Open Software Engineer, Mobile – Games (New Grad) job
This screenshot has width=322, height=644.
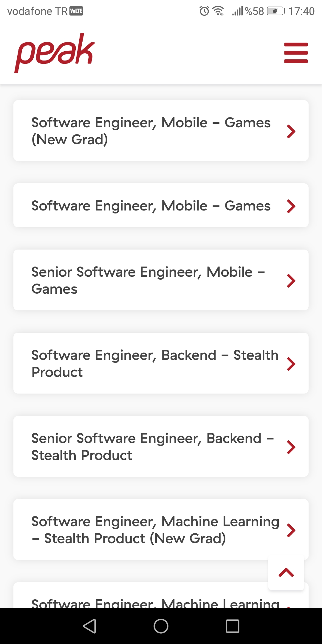[161, 131]
